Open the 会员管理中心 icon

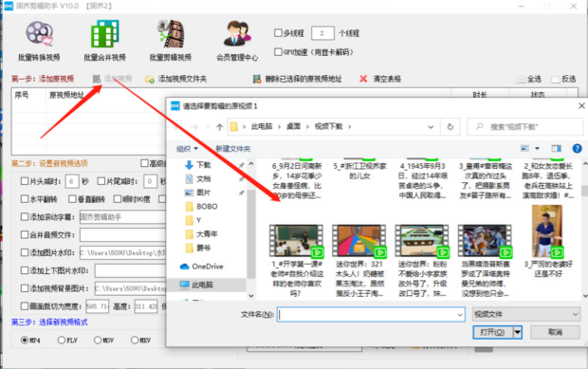coord(237,34)
